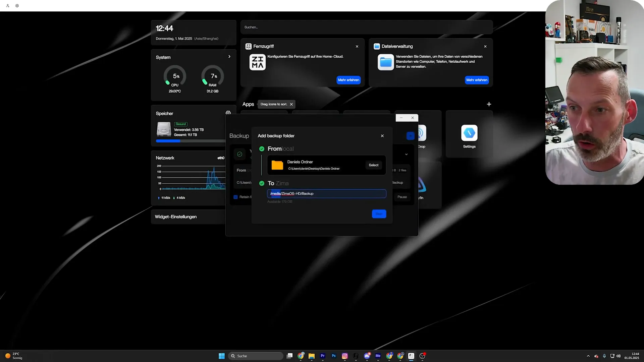644x362 pixels.
Task: Click the Select button for Daniels Ordner
Action: click(x=373, y=165)
